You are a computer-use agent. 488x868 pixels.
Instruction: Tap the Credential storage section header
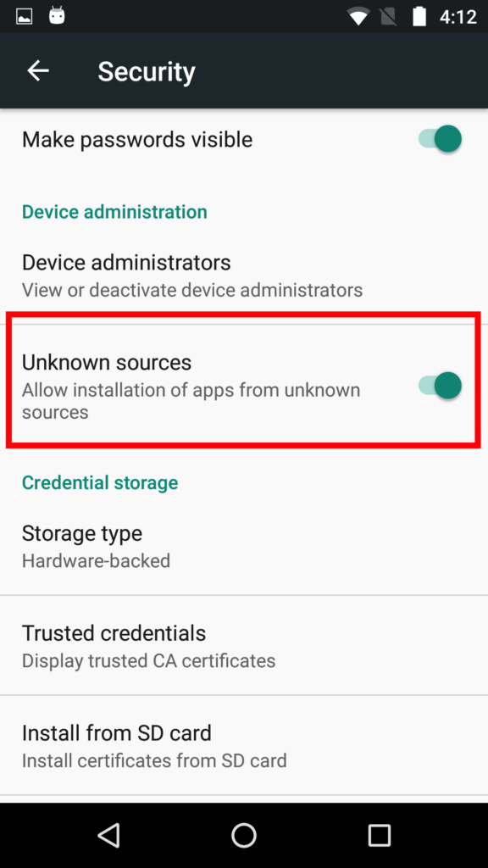[x=100, y=482]
